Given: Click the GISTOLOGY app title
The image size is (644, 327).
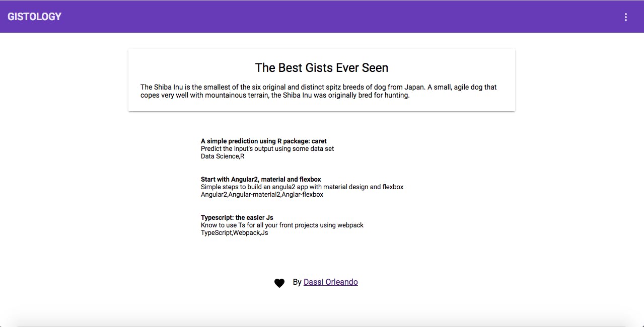Looking at the screenshot, I should [x=34, y=17].
